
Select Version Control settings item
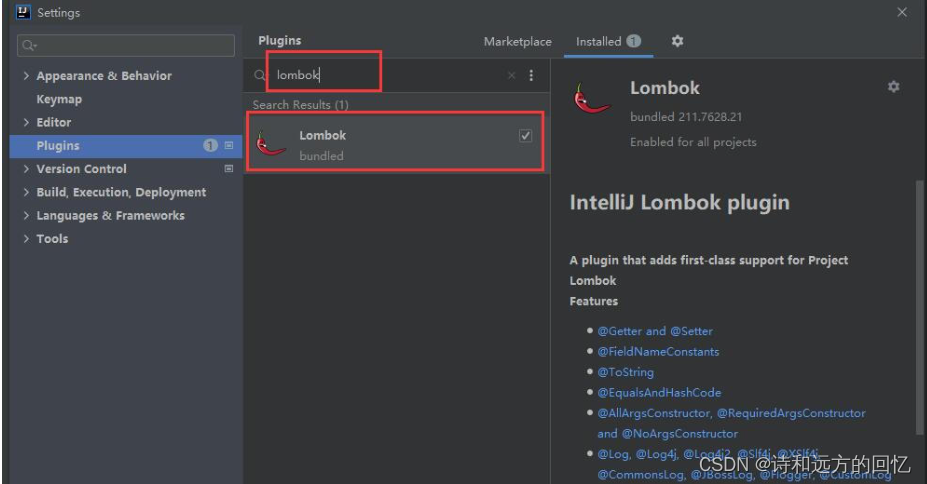82,169
